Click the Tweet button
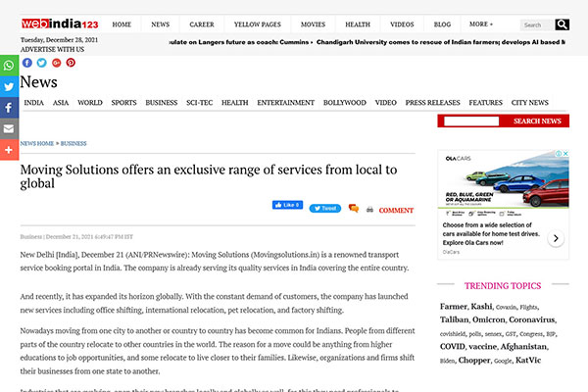The height and width of the screenshot is (392, 588). (324, 208)
